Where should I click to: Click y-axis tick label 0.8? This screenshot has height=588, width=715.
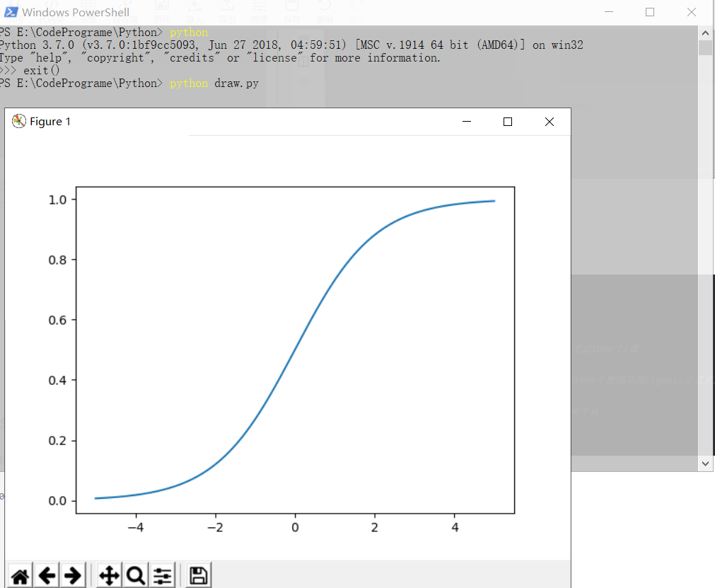(x=57, y=260)
